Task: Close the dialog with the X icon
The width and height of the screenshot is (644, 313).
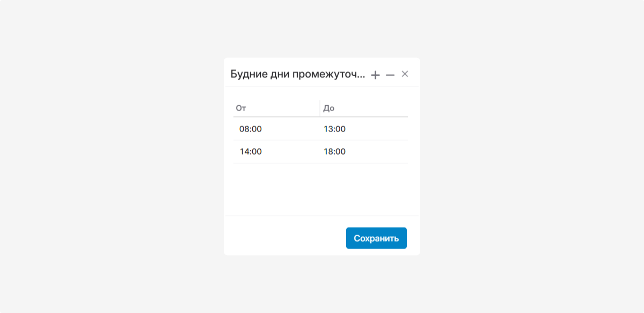Action: click(405, 74)
